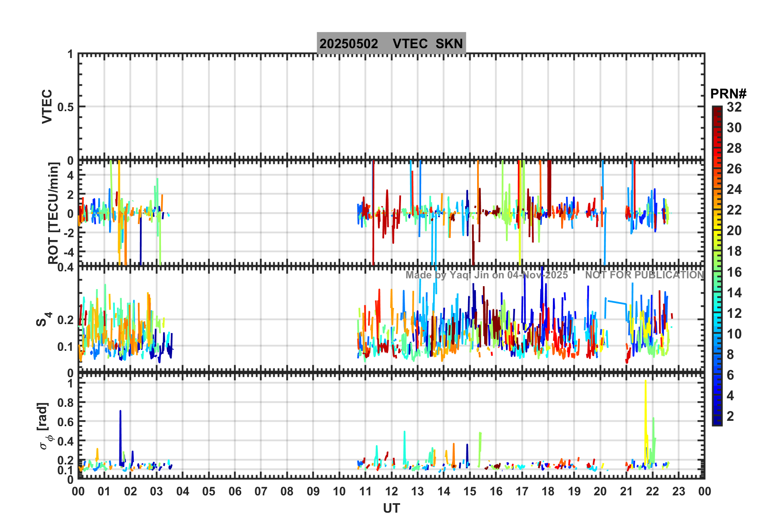Click x-axis tick label 21
Screen dimensions: 783x532
click(x=627, y=492)
